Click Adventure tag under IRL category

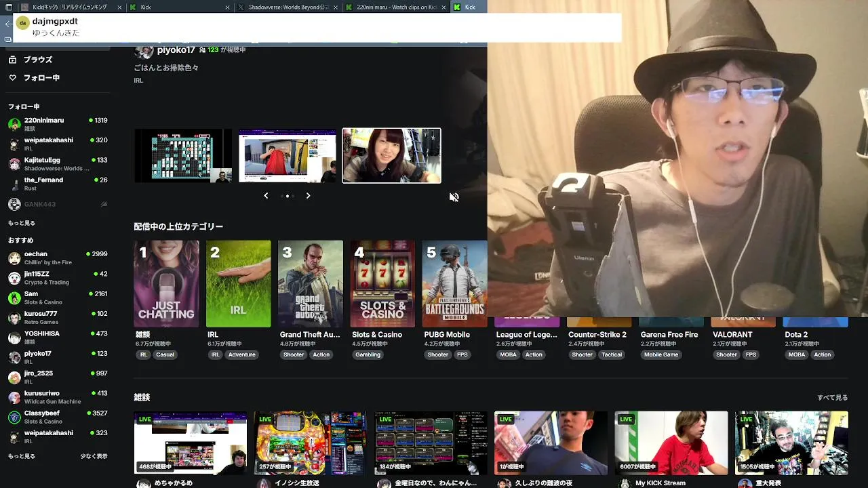(x=241, y=354)
